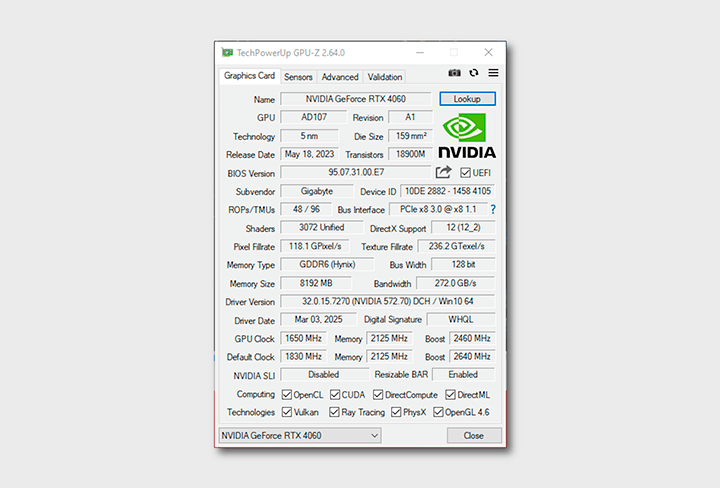Screen dimensions: 720x488
Task: Toggle the UEFI checkbox
Action: (x=466, y=173)
